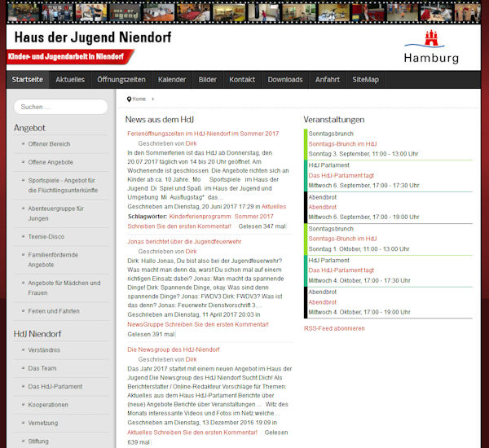Click the Aktuelles category link after 20 Juni 2017
The image size is (489, 448).
[x=274, y=207]
